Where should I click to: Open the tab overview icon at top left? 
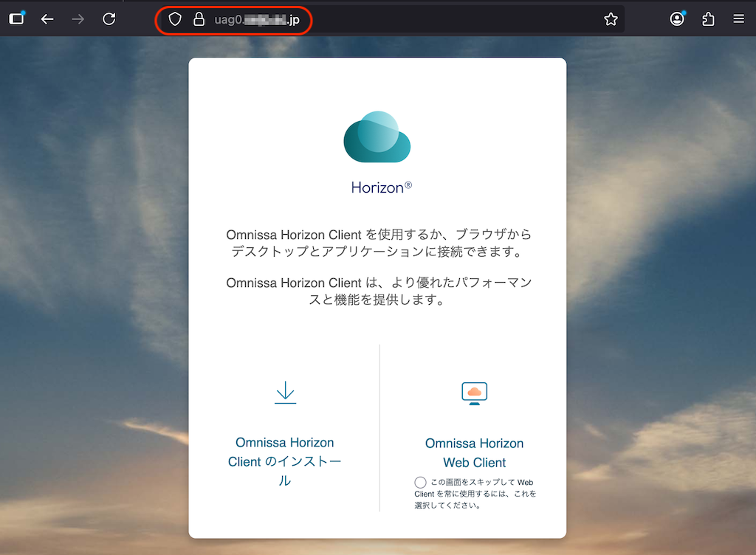[16, 19]
